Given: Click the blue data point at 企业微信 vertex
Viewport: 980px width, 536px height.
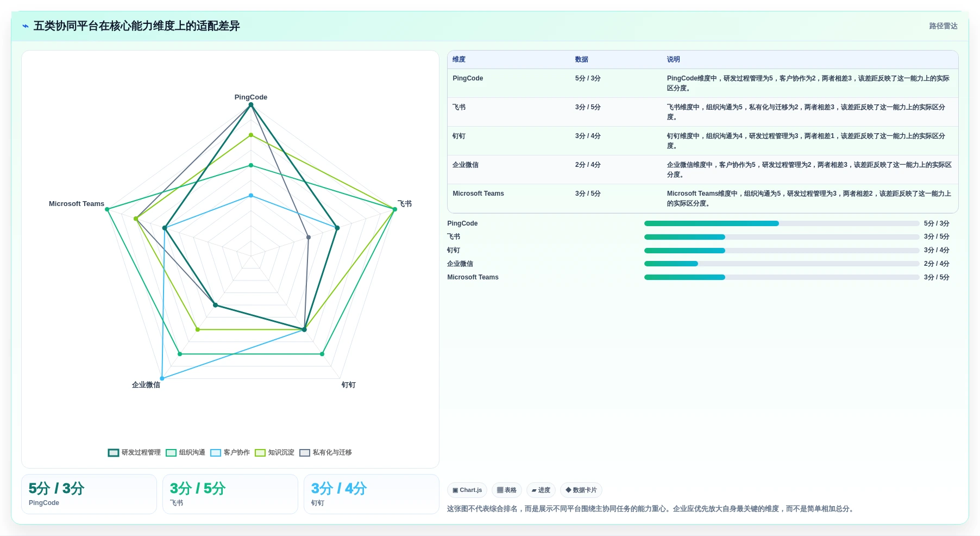Looking at the screenshot, I should coord(162,378).
